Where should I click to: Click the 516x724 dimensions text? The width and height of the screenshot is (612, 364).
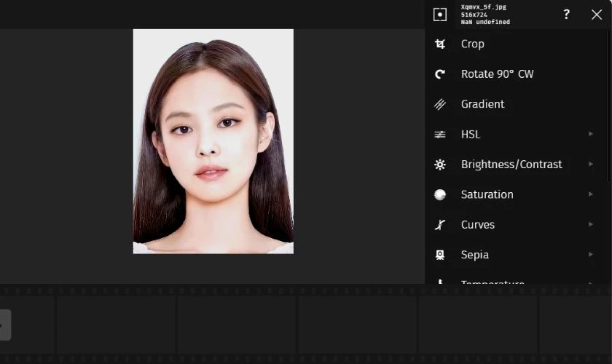(x=474, y=15)
